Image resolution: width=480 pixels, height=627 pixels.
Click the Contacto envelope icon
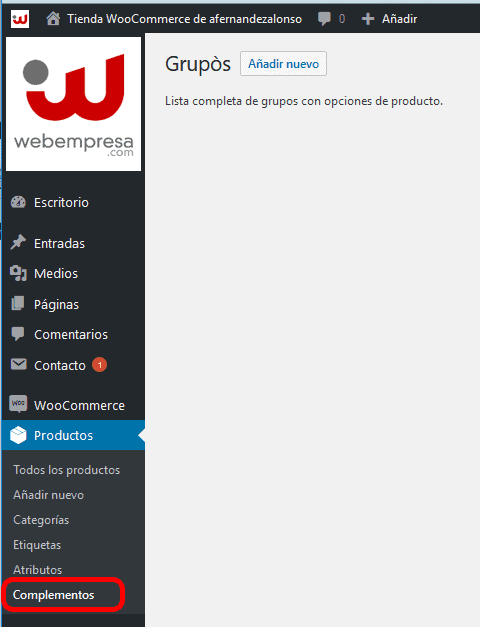(x=18, y=364)
